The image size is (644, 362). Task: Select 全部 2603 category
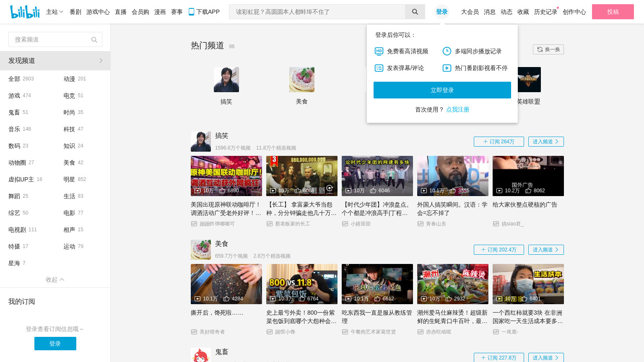[21, 79]
